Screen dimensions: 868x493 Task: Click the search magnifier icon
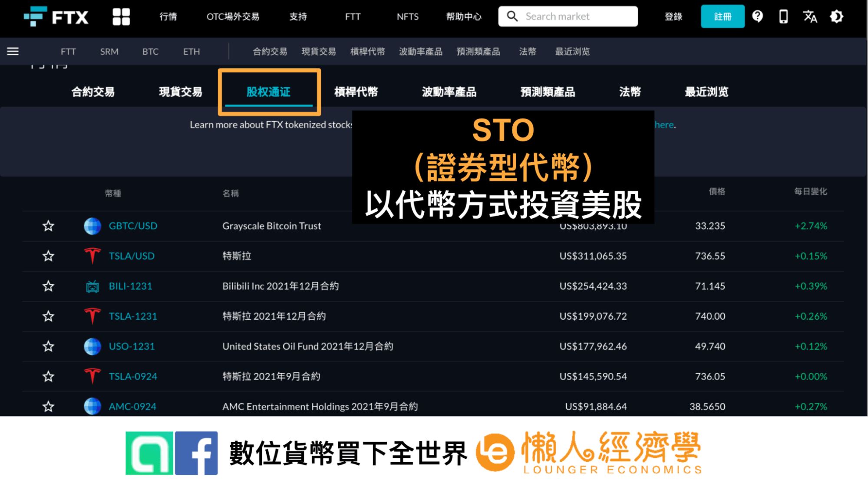point(512,16)
